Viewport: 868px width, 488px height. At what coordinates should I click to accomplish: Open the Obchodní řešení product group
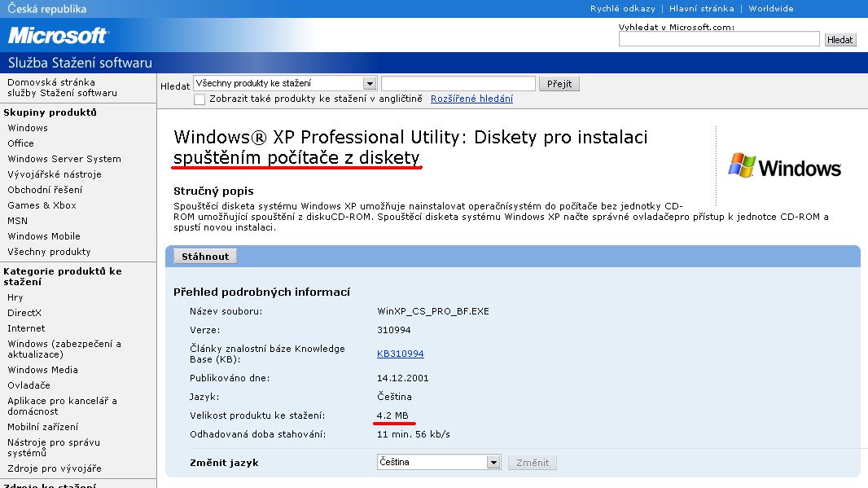tap(45, 190)
